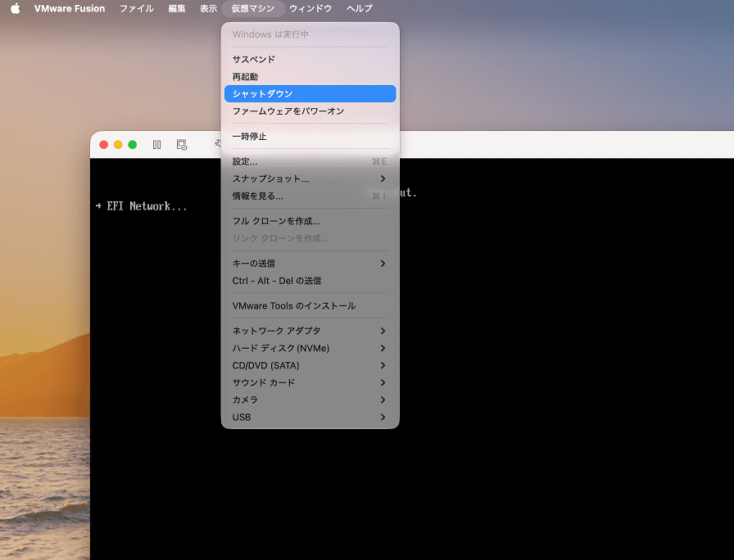Expand the カメラ submenu
Viewport: 734px width, 560px height.
(310, 400)
